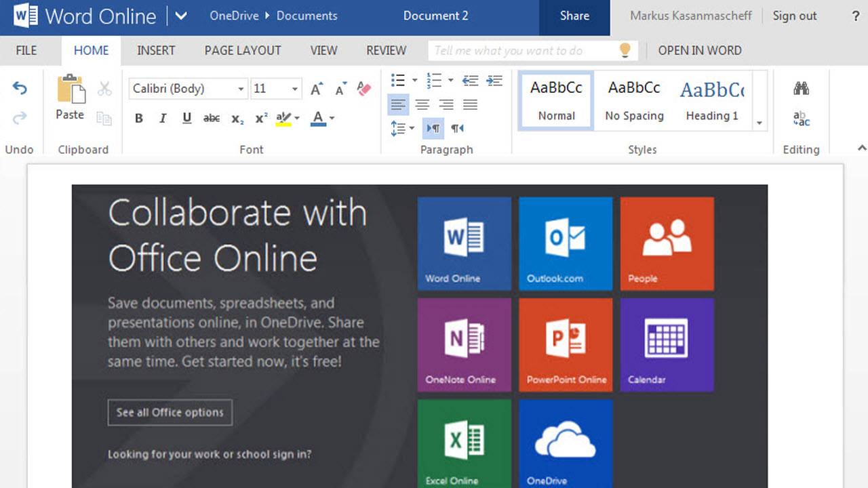The image size is (868, 488).
Task: Apply numbered list formatting
Action: [435, 80]
